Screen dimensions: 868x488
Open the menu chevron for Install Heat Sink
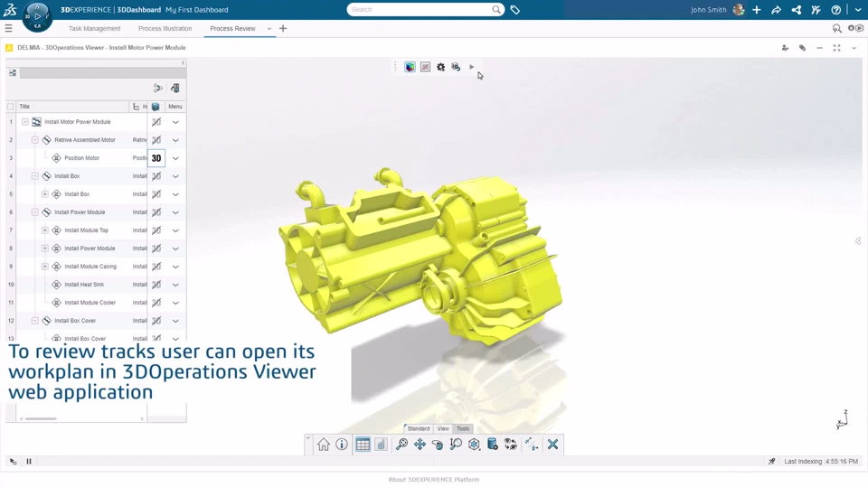(x=175, y=285)
